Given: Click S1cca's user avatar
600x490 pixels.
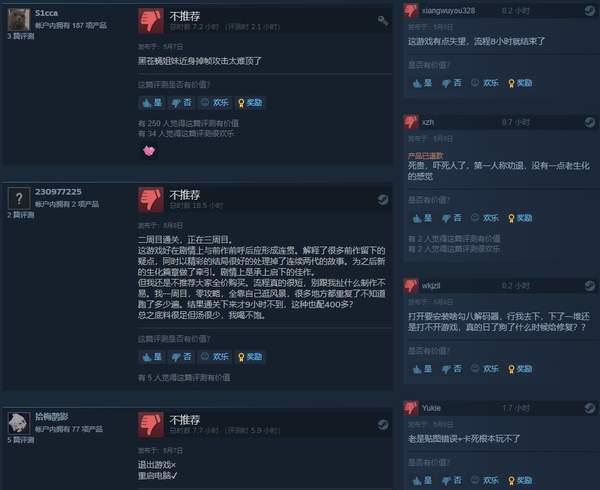Looking at the screenshot, I should click(x=19, y=20).
